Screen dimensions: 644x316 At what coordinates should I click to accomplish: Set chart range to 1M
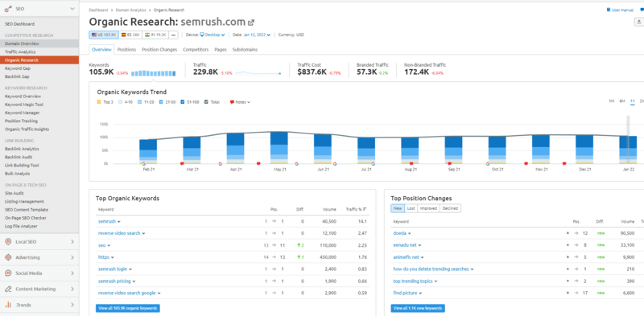[611, 101]
